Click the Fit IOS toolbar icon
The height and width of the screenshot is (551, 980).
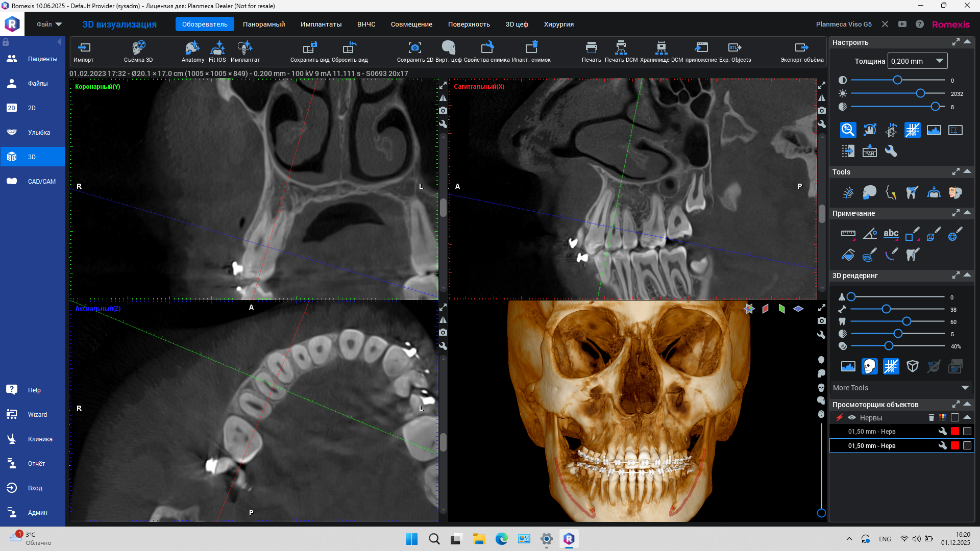(x=217, y=48)
